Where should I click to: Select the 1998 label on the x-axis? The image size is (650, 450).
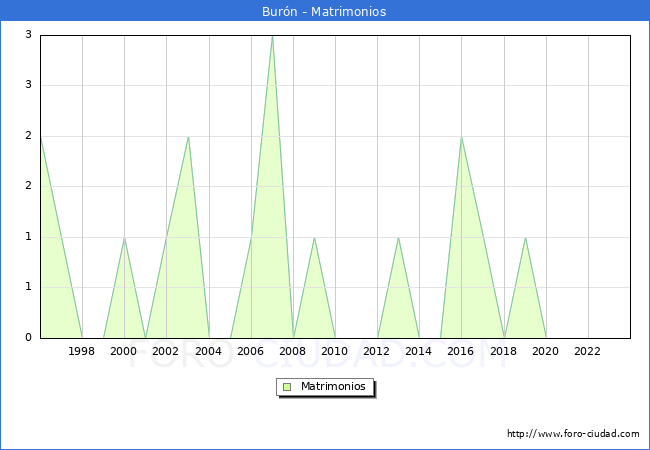pos(82,351)
